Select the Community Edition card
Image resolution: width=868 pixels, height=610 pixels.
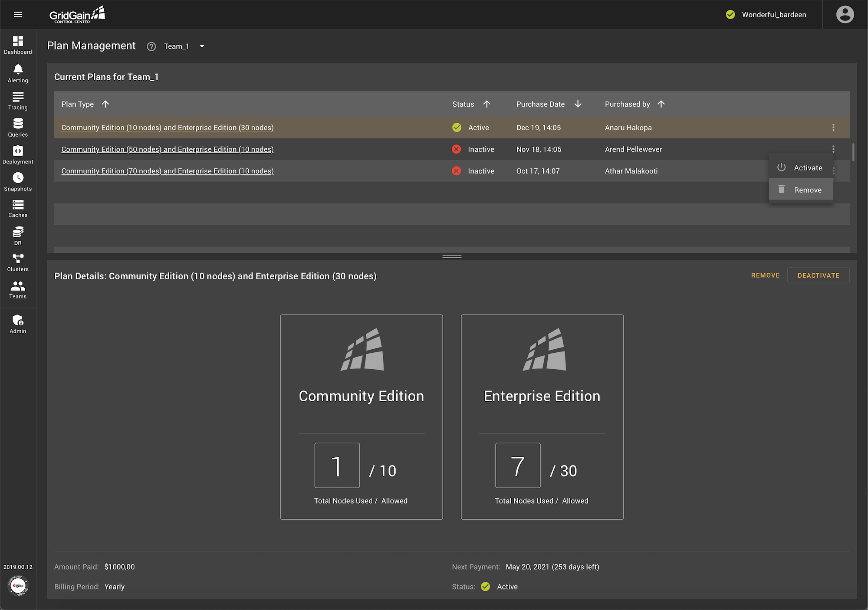tap(362, 417)
